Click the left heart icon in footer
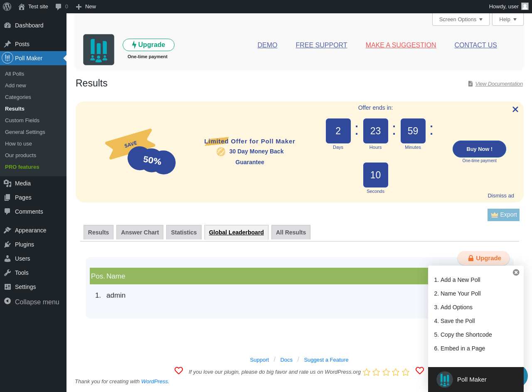 click(179, 371)
